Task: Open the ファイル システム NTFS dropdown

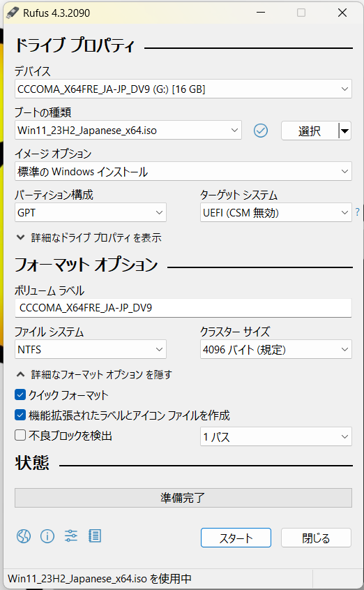Action: [x=91, y=350]
